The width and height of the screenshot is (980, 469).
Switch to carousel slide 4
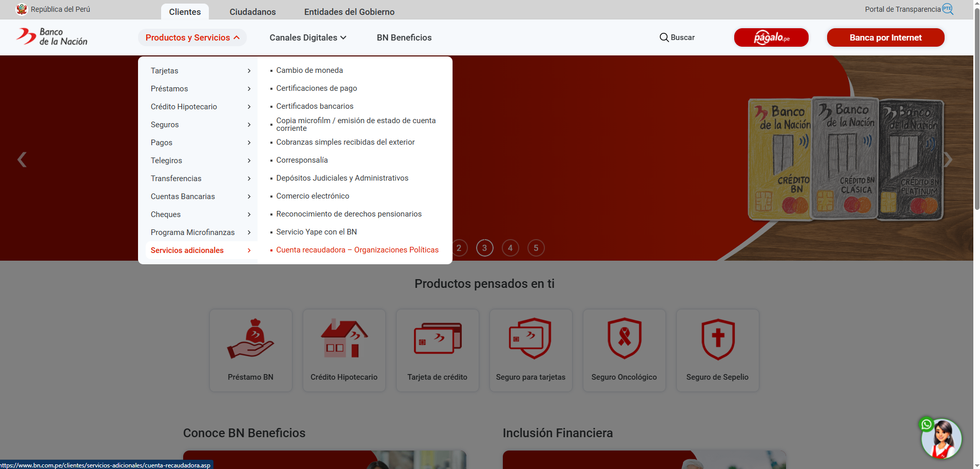click(x=510, y=248)
